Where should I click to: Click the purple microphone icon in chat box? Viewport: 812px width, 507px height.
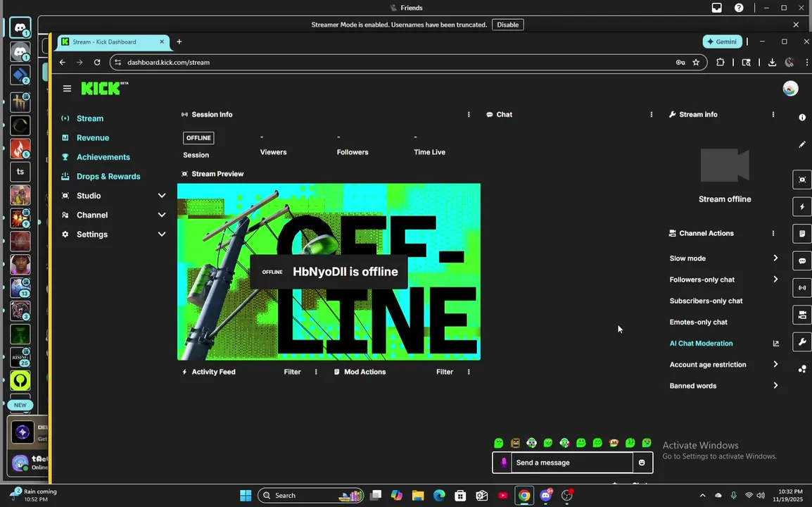coord(503,463)
